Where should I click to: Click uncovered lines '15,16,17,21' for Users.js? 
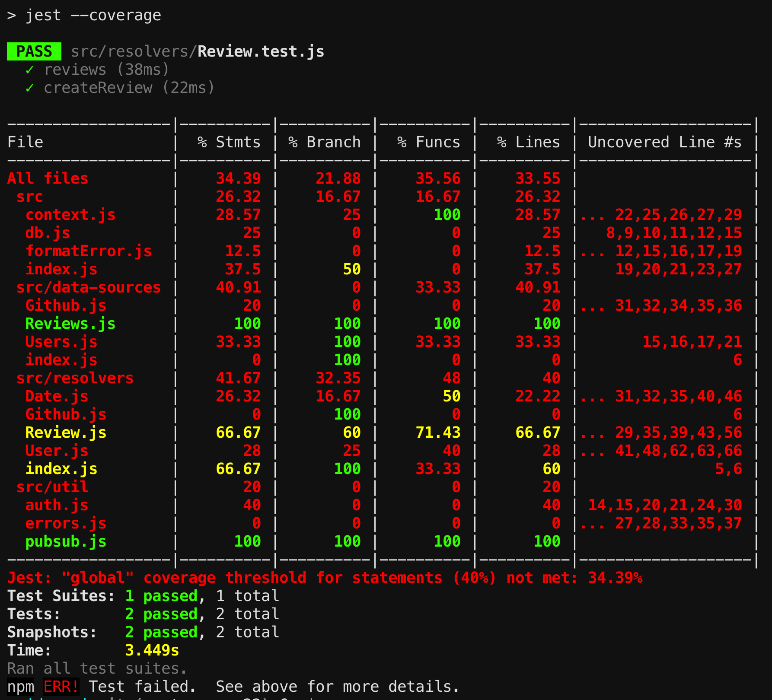click(692, 342)
